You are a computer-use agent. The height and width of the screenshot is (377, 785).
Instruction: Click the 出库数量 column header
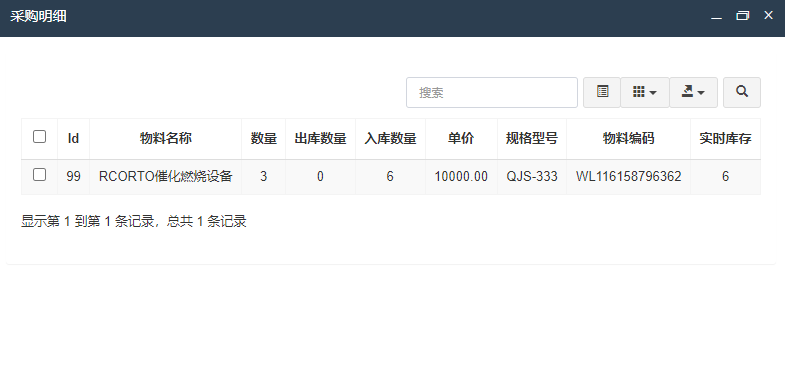pyautogui.click(x=320, y=139)
